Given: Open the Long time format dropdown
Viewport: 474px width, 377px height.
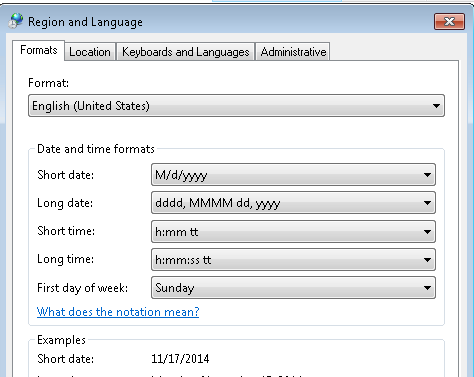Looking at the screenshot, I should (x=293, y=259).
